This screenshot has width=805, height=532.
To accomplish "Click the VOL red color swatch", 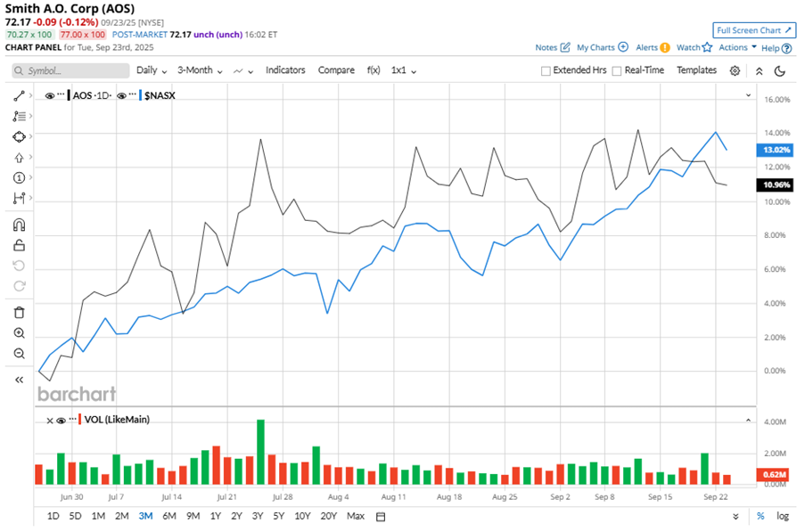I will pyautogui.click(x=80, y=420).
